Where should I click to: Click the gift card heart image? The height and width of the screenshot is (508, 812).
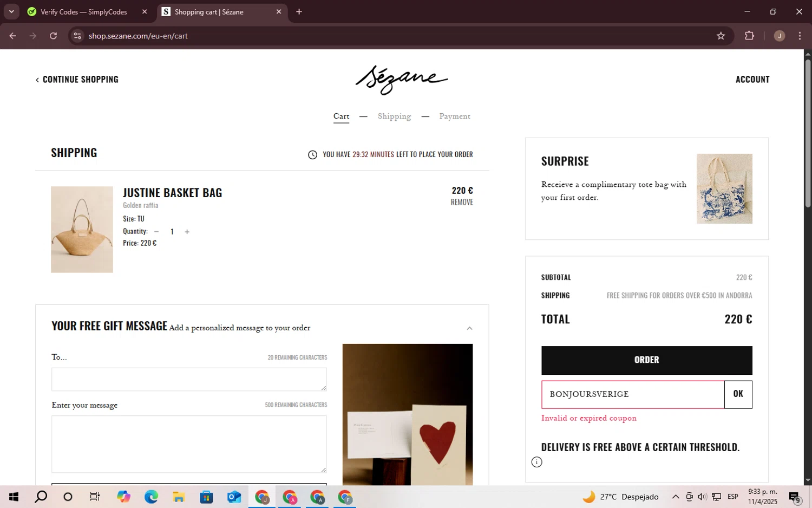408,414
